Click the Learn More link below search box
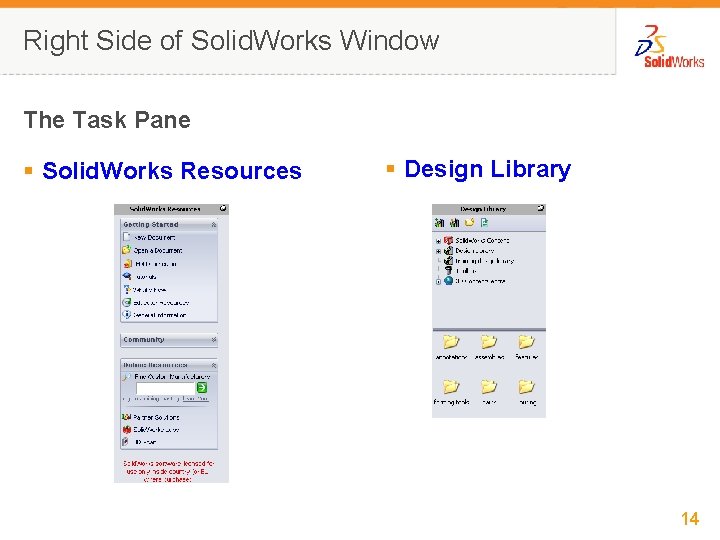This screenshot has height=540, width=720. point(195,399)
